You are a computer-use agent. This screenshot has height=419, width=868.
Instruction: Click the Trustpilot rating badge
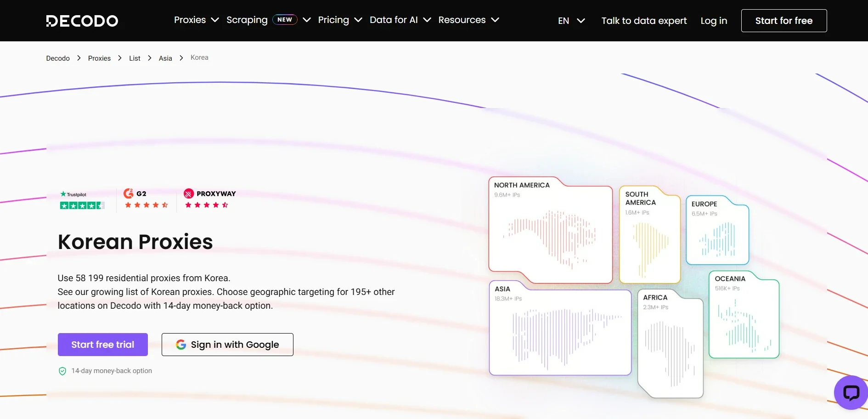(82, 200)
